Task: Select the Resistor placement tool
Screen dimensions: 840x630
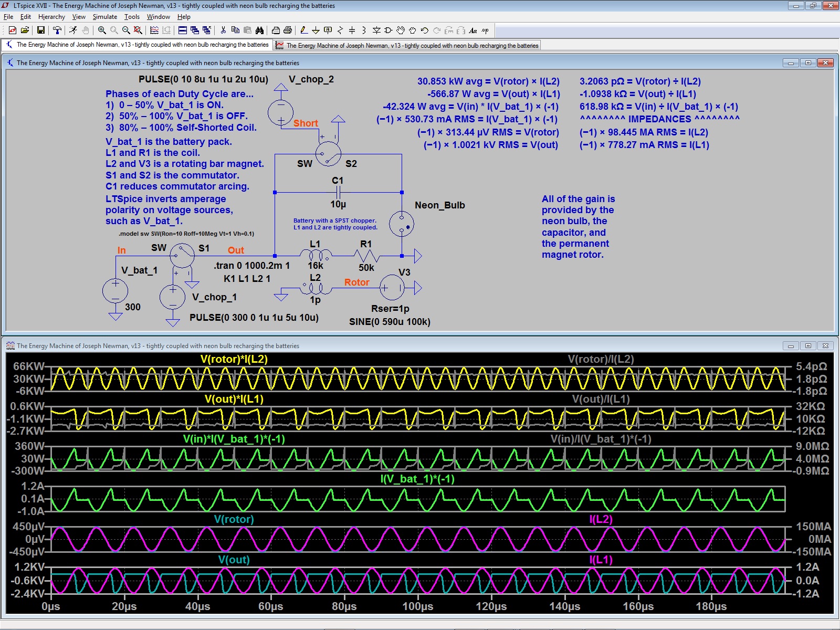Action: tap(340, 30)
